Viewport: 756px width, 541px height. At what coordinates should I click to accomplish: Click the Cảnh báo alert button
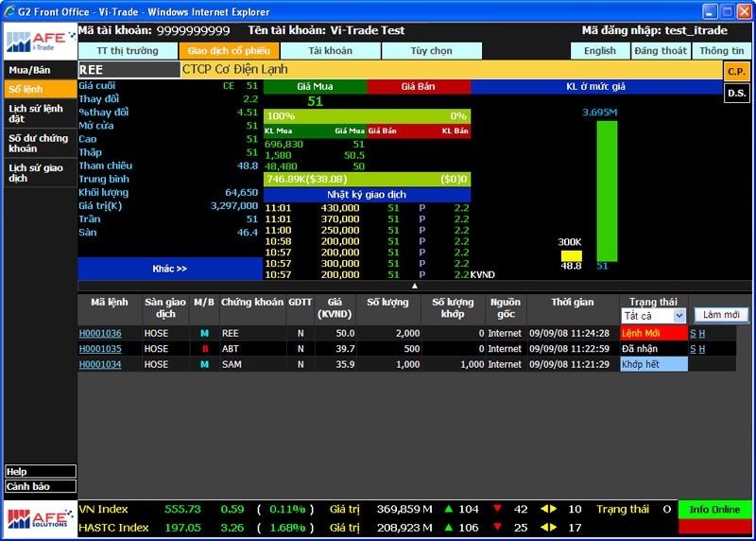click(x=41, y=486)
